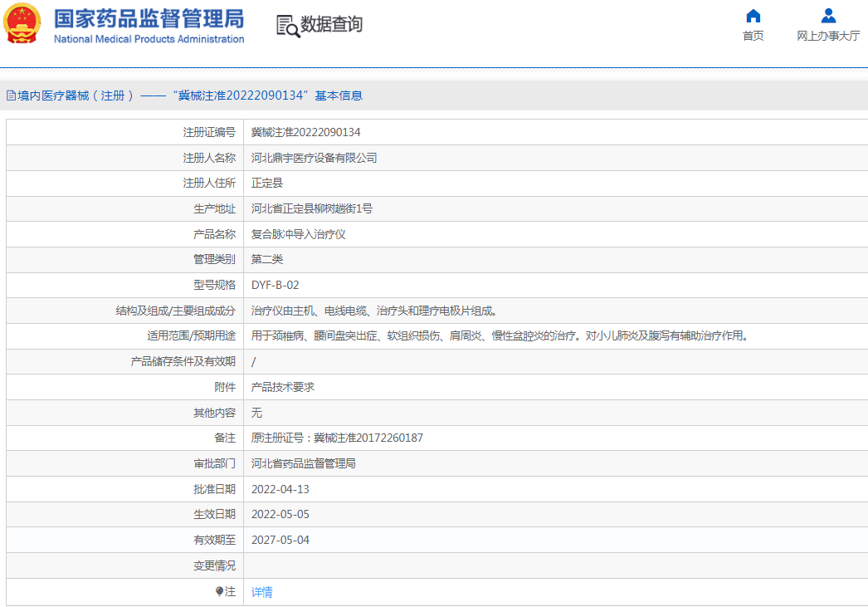Select attachment value 产品技术要求
This screenshot has height=607, width=868.
282,387
